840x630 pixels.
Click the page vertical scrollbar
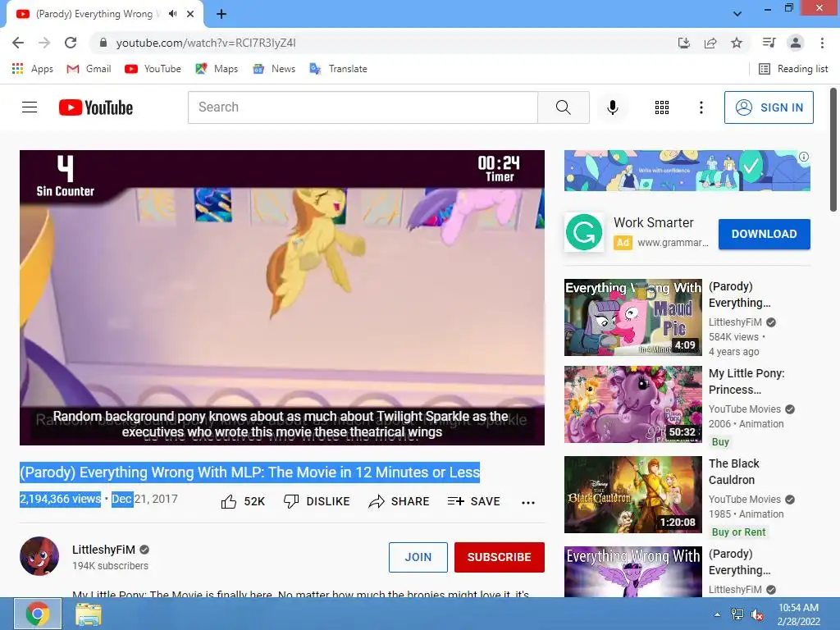(x=833, y=150)
